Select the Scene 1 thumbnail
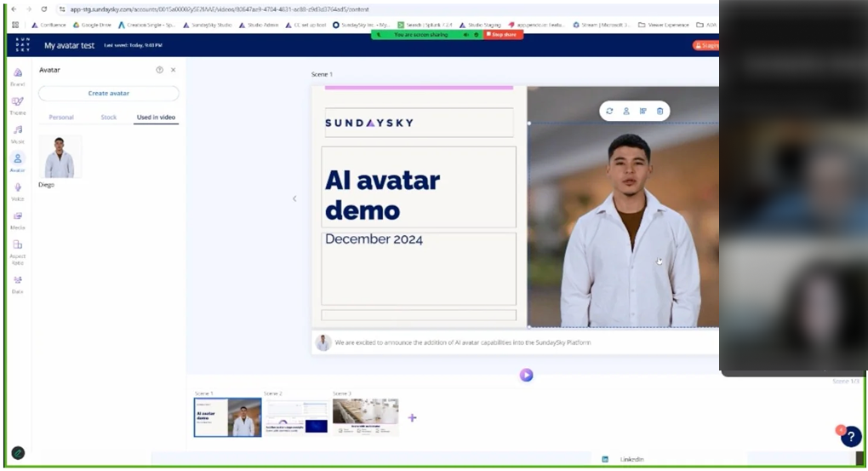The height and width of the screenshot is (471, 868). [227, 417]
